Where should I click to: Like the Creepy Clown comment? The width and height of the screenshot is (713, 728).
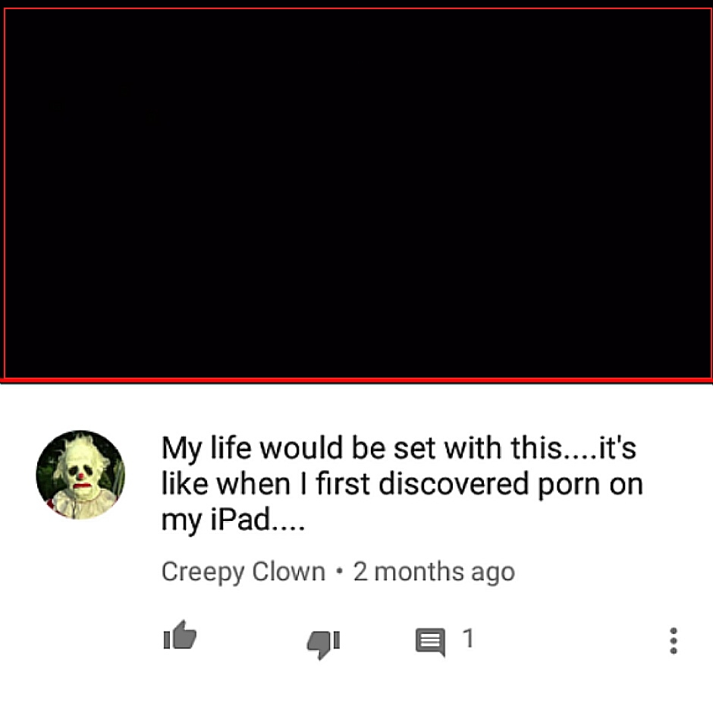181,635
